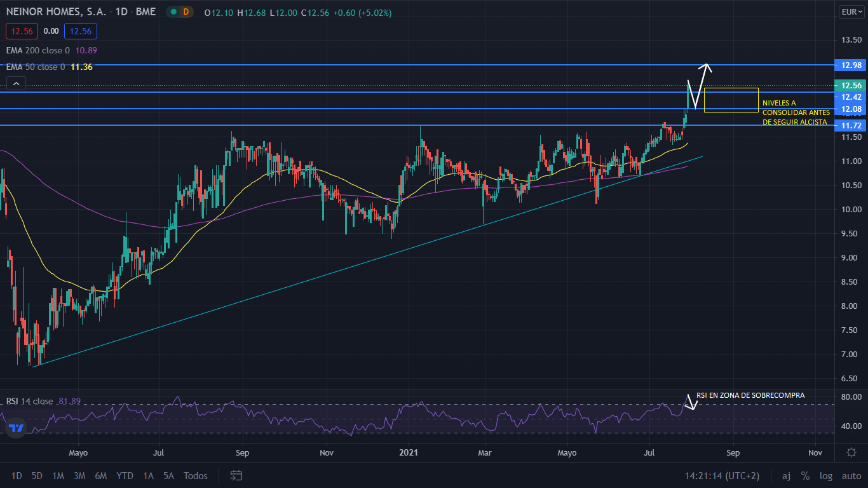Click the BME exchange label
The height and width of the screenshot is (488, 868).
pyautogui.click(x=146, y=12)
